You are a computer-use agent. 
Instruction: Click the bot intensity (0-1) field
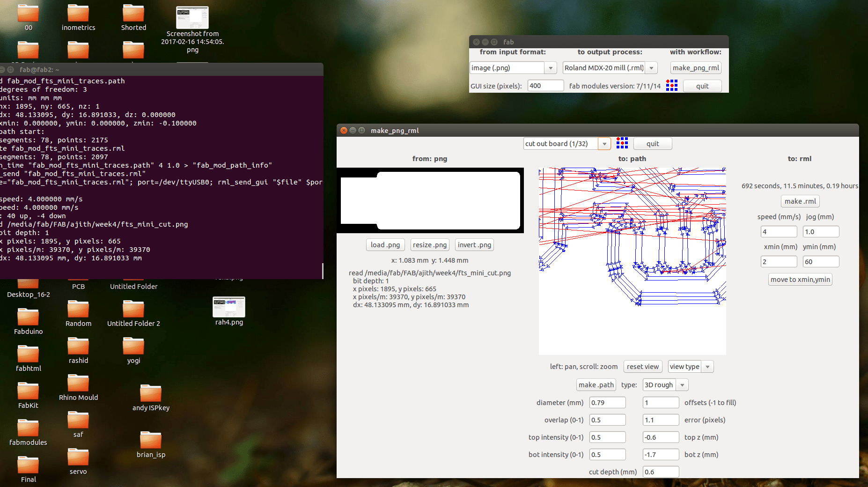coord(607,455)
